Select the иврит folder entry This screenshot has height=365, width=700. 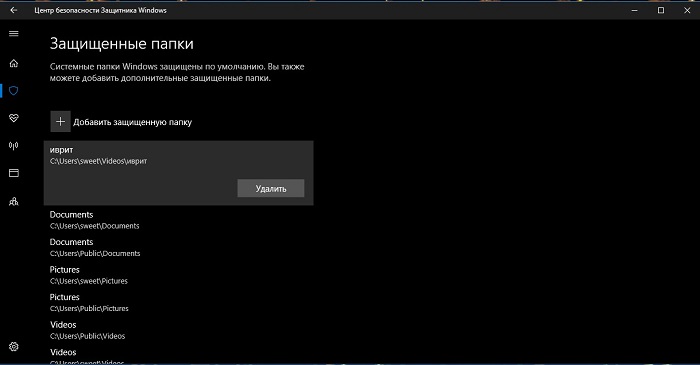[x=179, y=173]
